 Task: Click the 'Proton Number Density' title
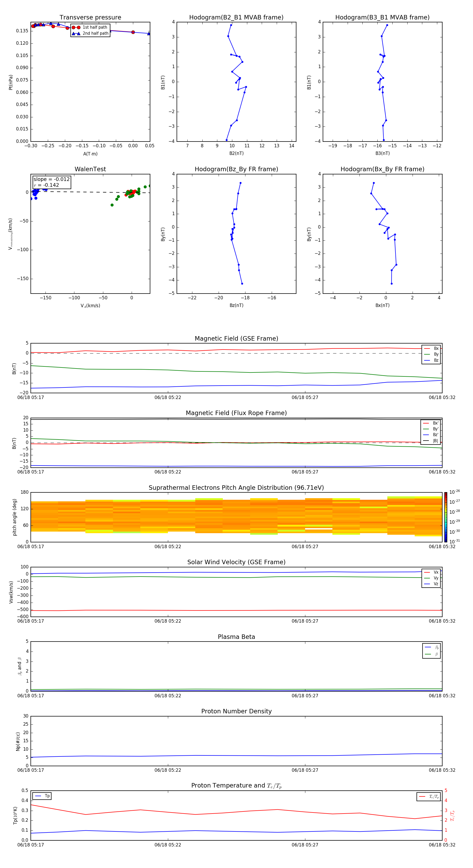point(236,711)
